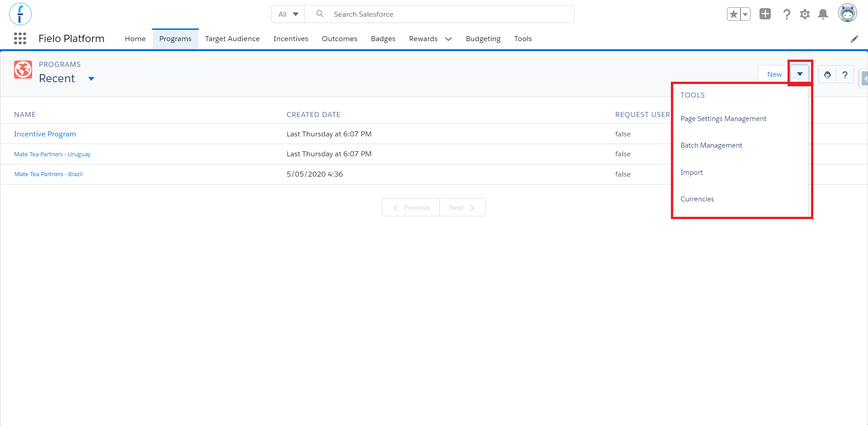This screenshot has width=868, height=425.
Task: Open the favorites list dropdown arrow
Action: (745, 14)
